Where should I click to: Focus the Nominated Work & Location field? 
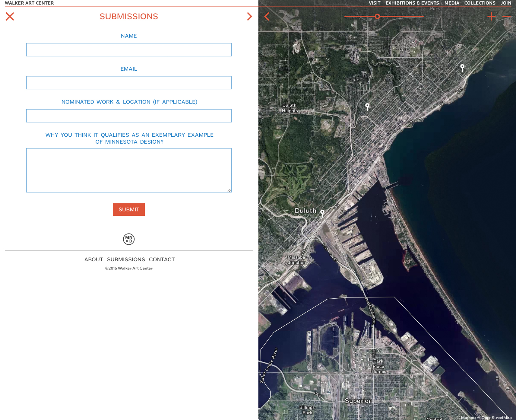coord(129,116)
